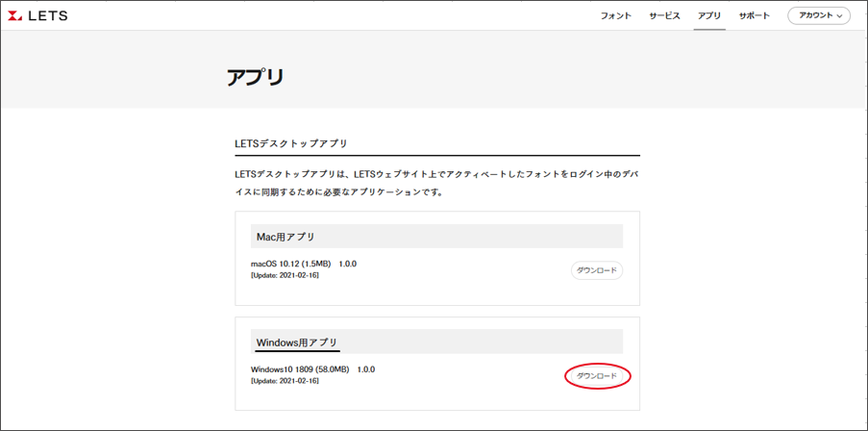868x431 pixels.
Task: Go to the サービス navigation item
Action: pos(664,16)
